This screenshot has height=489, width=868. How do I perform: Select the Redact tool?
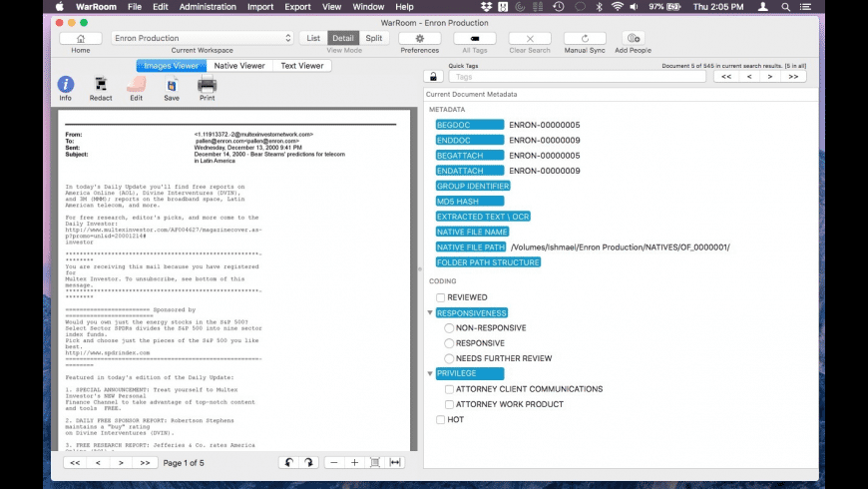(x=101, y=85)
